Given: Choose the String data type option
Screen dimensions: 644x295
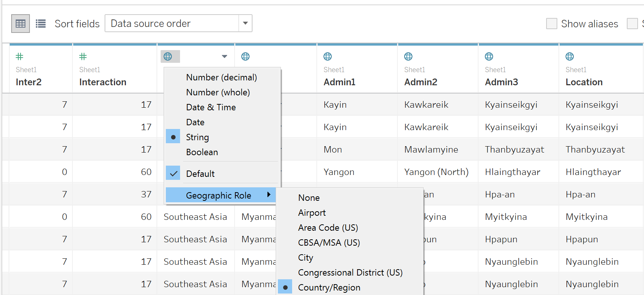Looking at the screenshot, I should tap(197, 137).
